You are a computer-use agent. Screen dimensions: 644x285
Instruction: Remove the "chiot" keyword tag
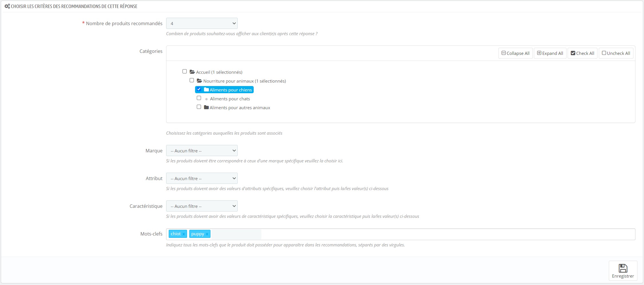tap(184, 234)
